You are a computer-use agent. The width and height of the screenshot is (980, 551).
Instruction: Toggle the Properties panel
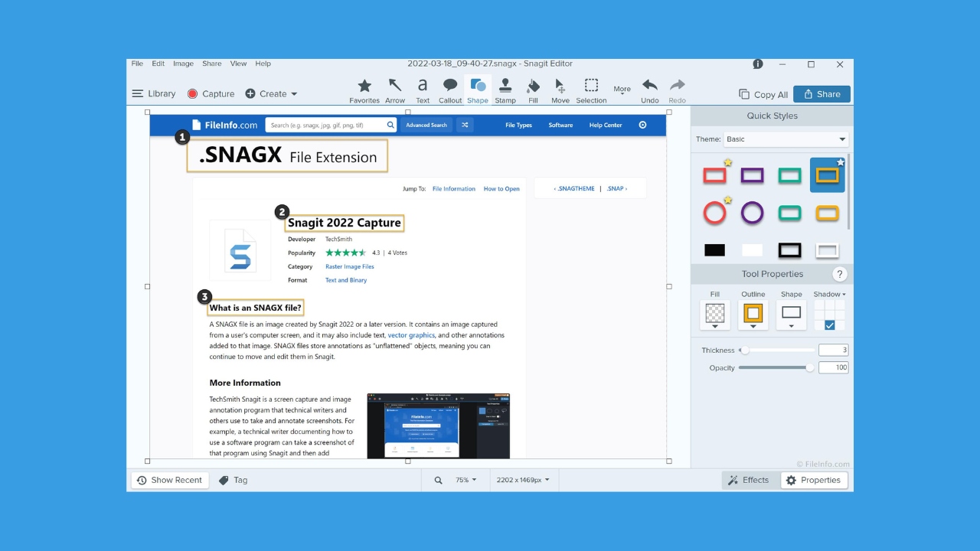[x=814, y=480]
